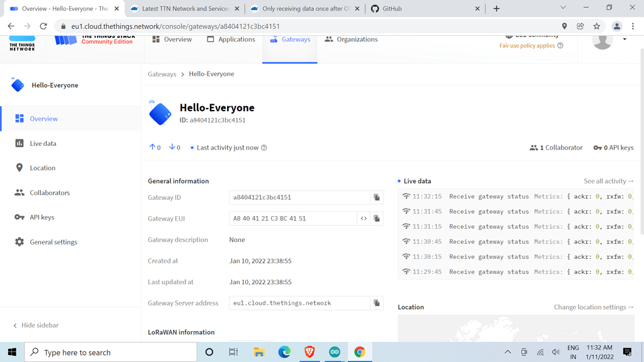Switch to the Organizations tab
The image size is (644, 362).
click(351, 40)
